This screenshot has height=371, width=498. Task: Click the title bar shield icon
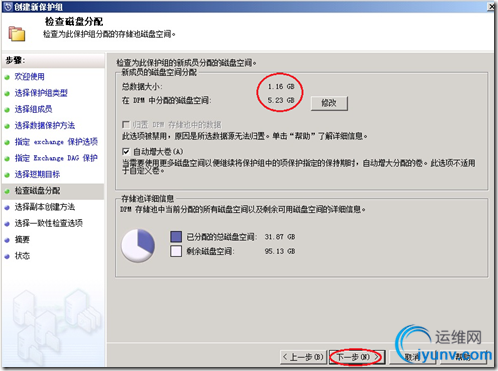pos(8,6)
